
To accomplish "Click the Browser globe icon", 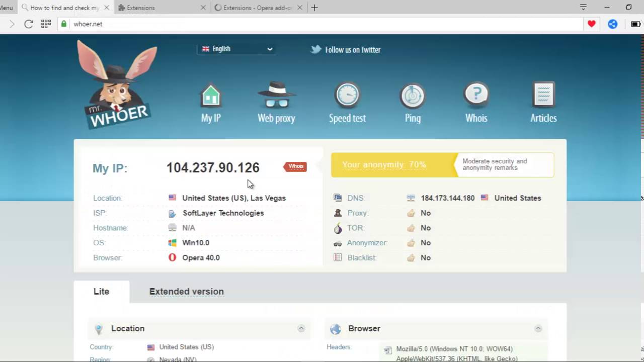I will [336, 329].
